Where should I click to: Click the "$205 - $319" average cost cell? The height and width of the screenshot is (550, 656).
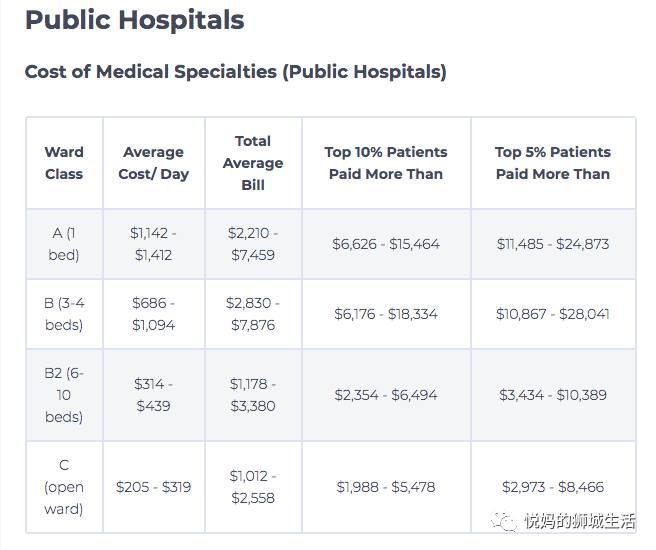(x=153, y=487)
